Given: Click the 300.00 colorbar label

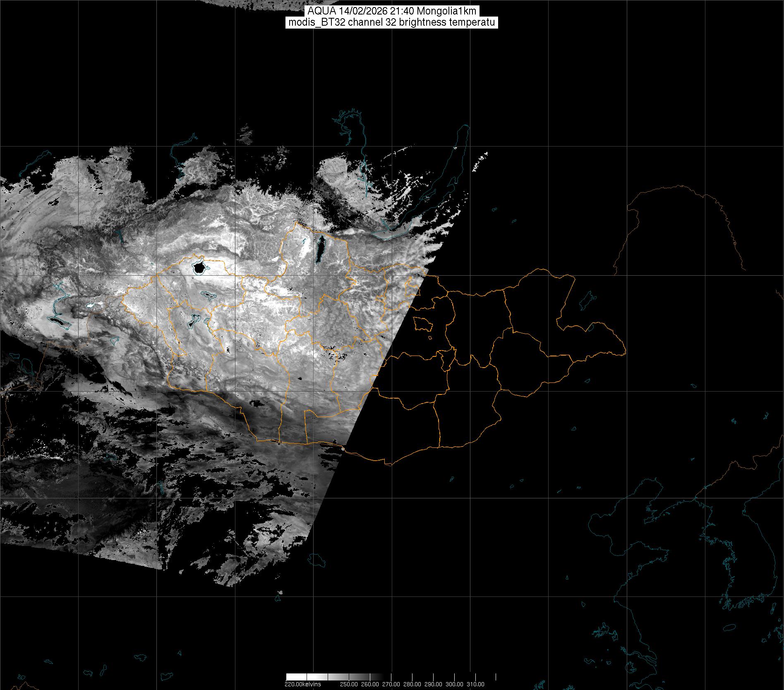Looking at the screenshot, I should pos(454,684).
